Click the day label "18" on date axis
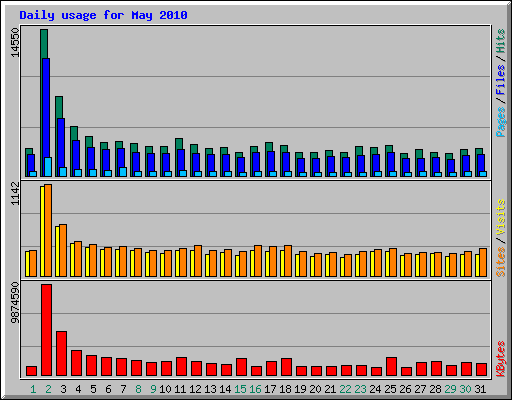The height and width of the screenshot is (400, 512). tap(285, 389)
